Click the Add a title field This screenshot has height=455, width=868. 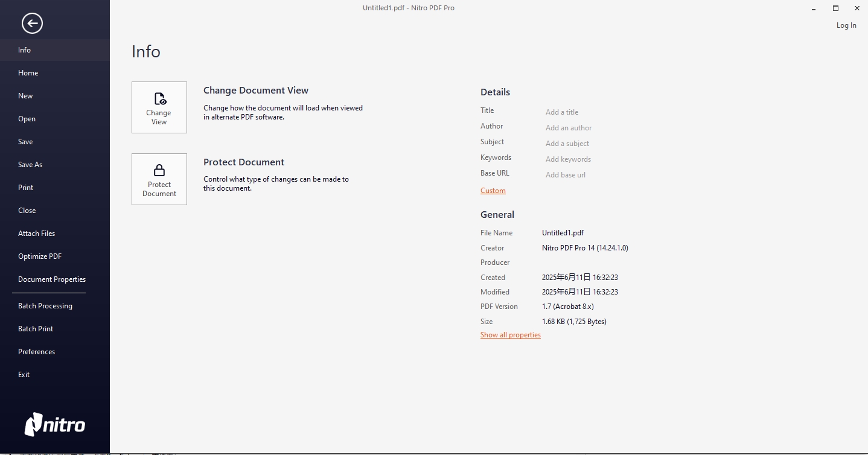562,112
